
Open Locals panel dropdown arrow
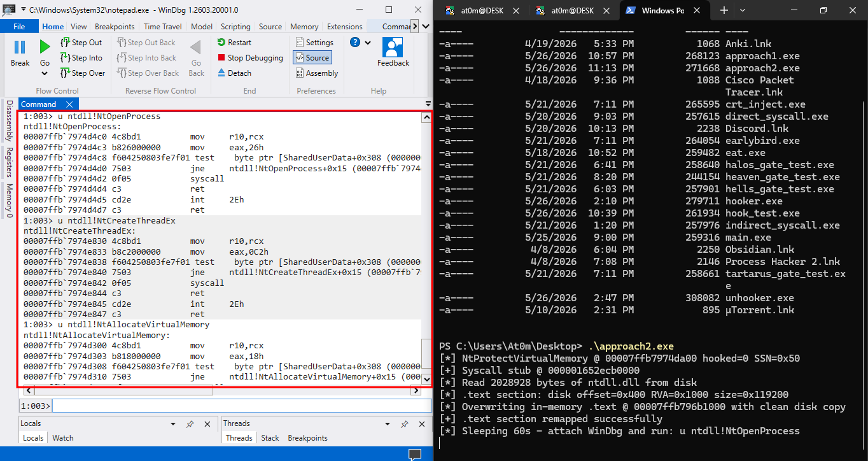(173, 423)
